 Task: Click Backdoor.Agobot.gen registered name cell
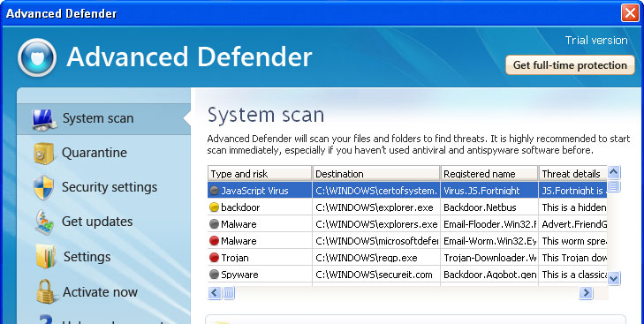(489, 275)
